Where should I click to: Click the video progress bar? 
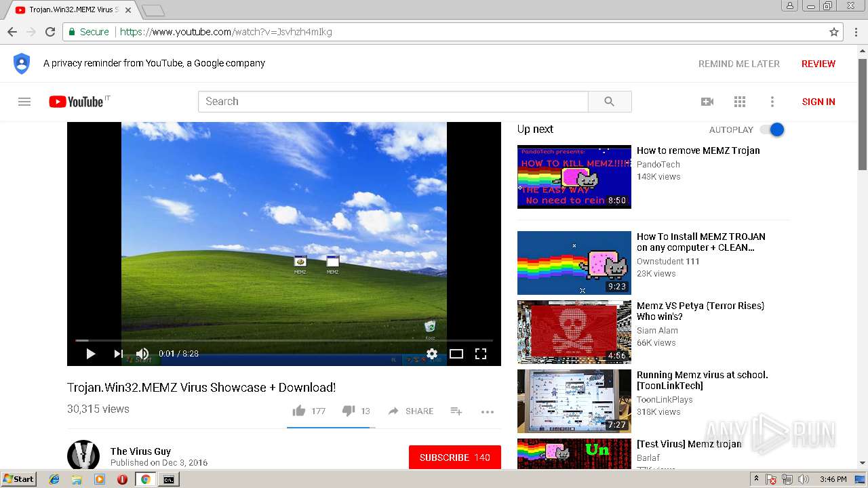(284, 340)
